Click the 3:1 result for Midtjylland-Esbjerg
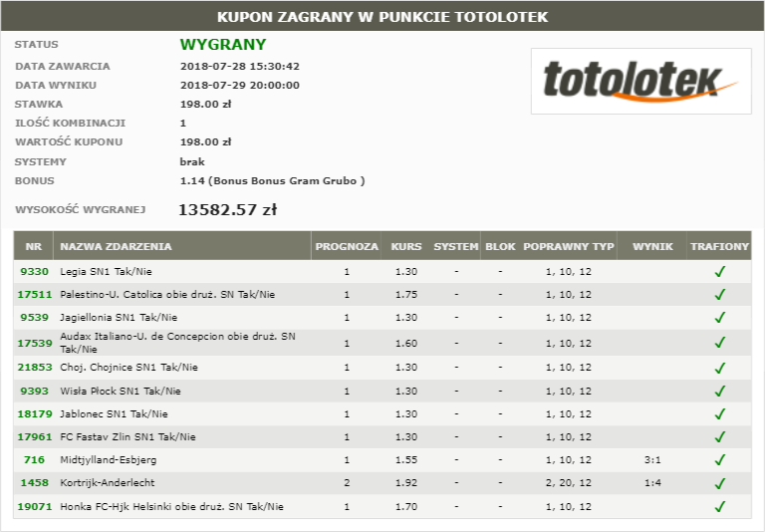 (x=652, y=459)
